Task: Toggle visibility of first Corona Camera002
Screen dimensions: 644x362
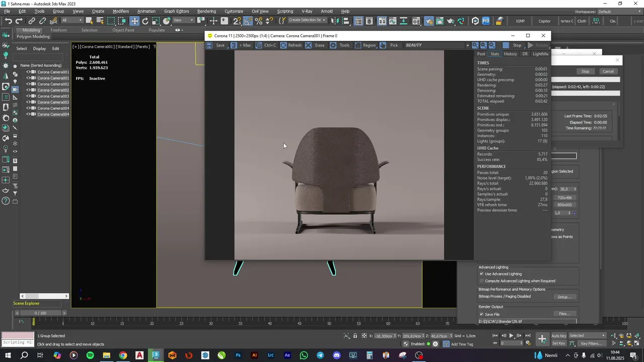Action: 28,84
